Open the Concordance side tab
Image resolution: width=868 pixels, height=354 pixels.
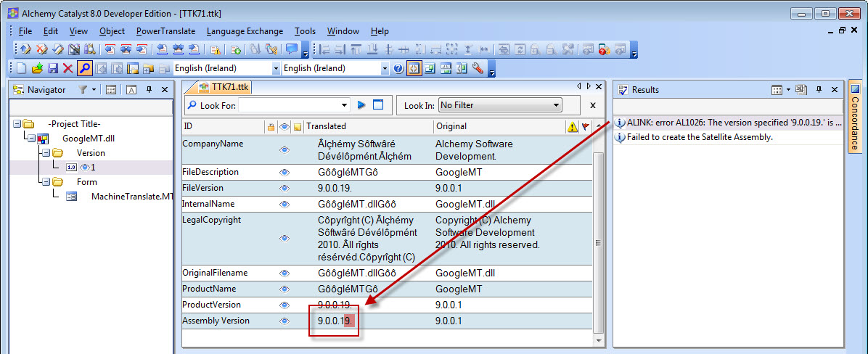click(x=855, y=116)
